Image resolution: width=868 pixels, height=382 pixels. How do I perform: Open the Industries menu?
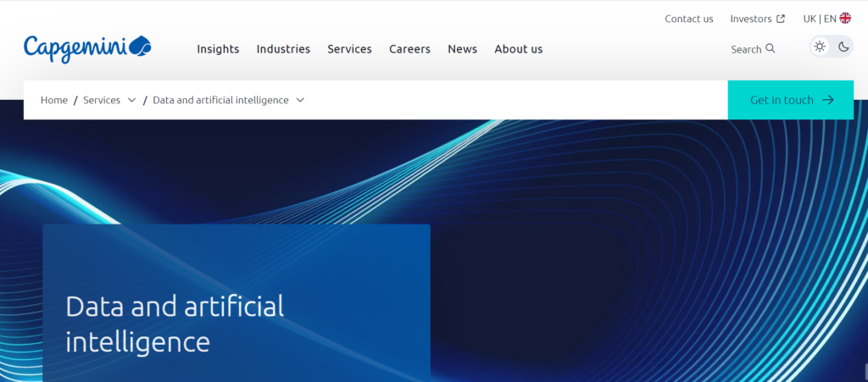(x=283, y=49)
